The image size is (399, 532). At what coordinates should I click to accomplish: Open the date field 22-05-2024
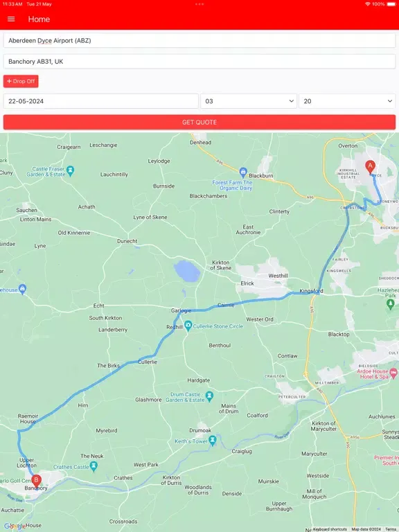point(100,101)
